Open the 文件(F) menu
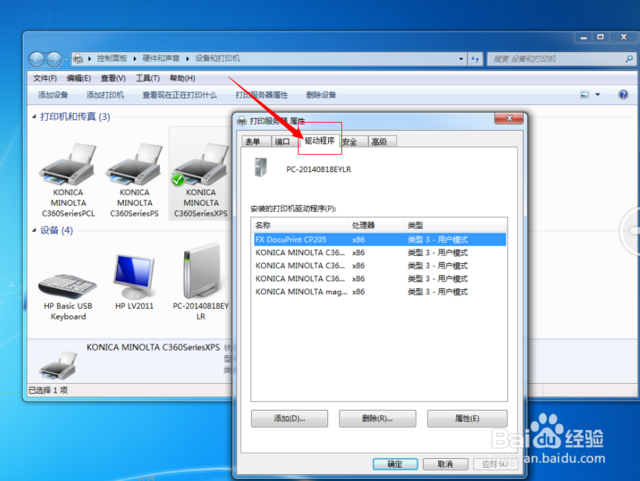Viewport: 640px width, 481px height. [x=45, y=78]
